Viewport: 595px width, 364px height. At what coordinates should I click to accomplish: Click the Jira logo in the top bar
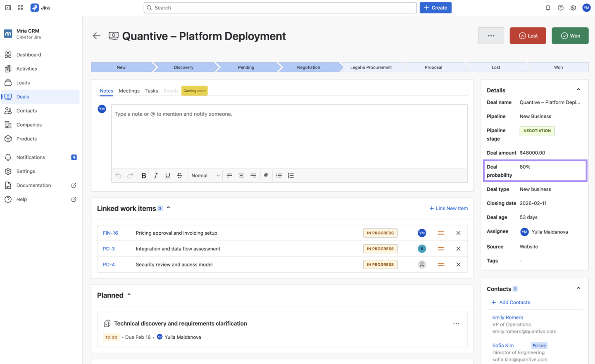[35, 7]
